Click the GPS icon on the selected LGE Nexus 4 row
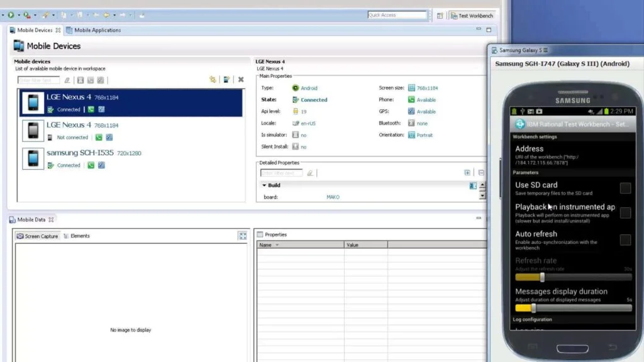The width and height of the screenshot is (644, 362). click(x=101, y=109)
